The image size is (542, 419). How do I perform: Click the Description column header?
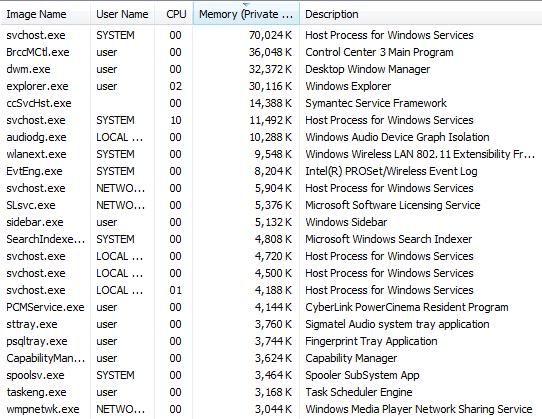coord(421,14)
